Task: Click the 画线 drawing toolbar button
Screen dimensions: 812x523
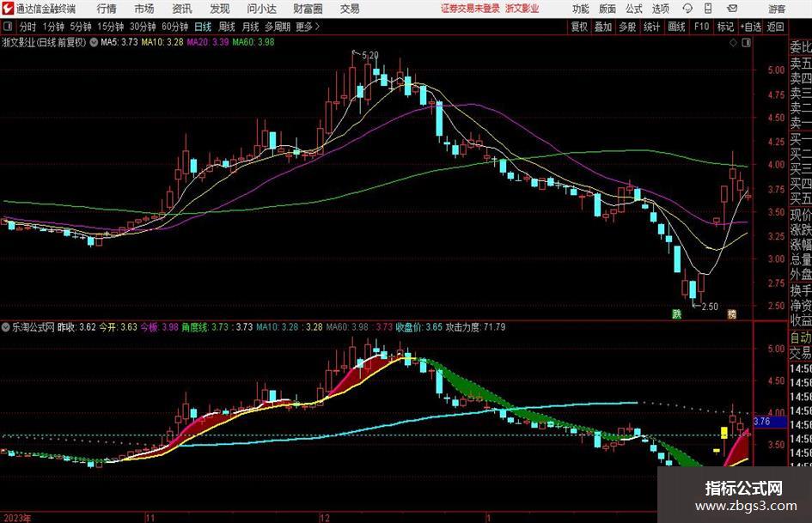Action: [x=676, y=27]
